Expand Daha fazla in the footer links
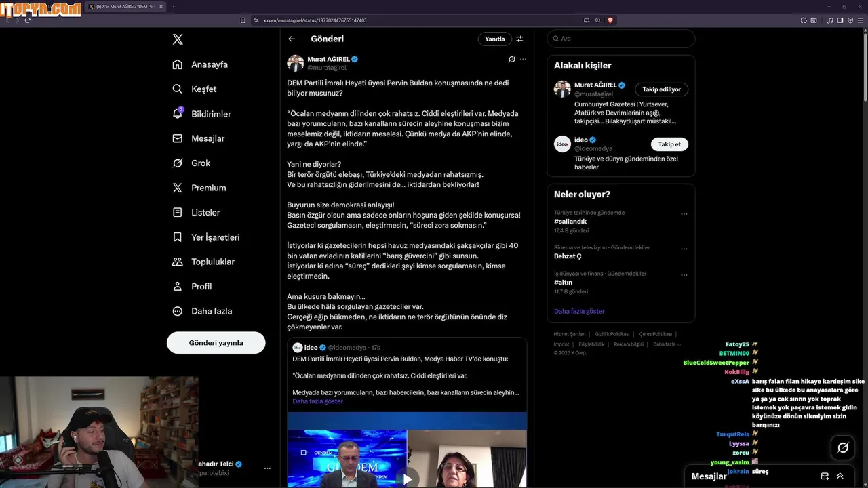868x488 pixels. [667, 344]
